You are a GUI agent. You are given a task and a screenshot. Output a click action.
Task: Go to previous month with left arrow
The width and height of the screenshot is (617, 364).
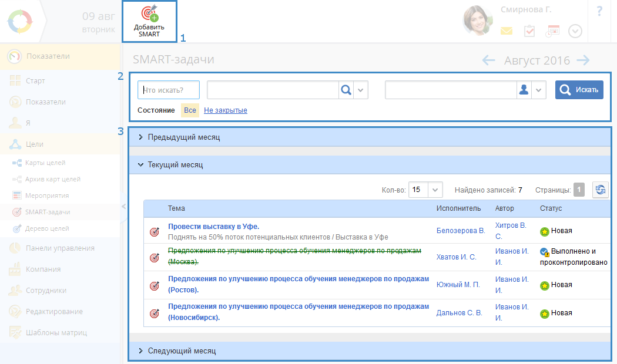click(x=488, y=60)
